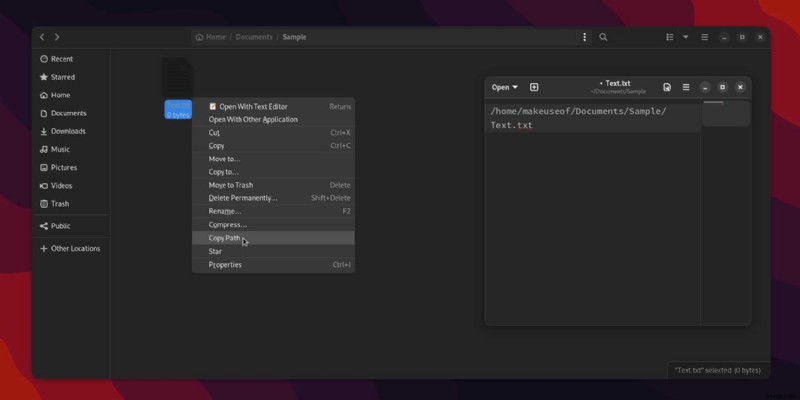Select Move to Trash

273,185
